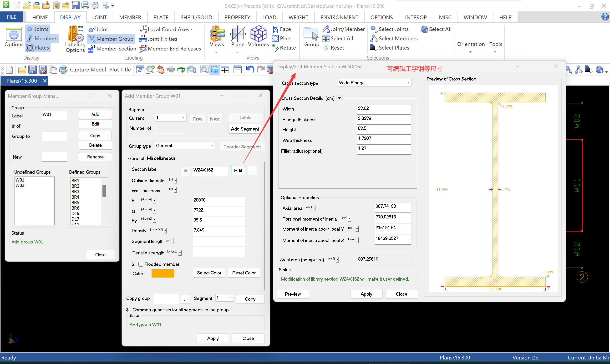Open Display Options gear icon
This screenshot has height=364, width=610.
pyautogui.click(x=14, y=35)
